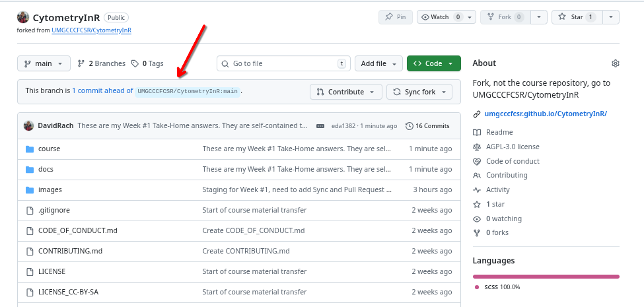Open the AGPL-3.0 license link
Image resolution: width=644 pixels, height=307 pixels.
[x=513, y=147]
